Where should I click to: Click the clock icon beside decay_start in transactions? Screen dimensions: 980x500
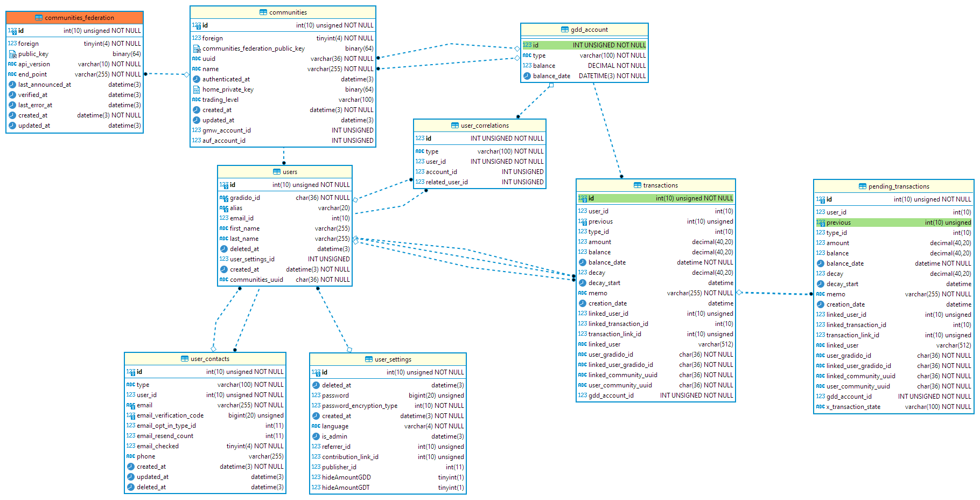582,283
